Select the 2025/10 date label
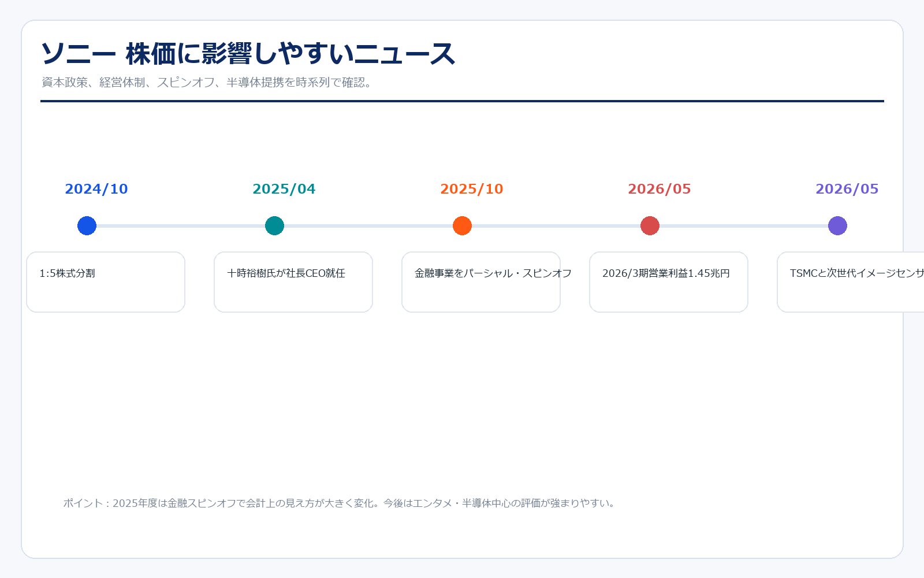 pos(472,189)
